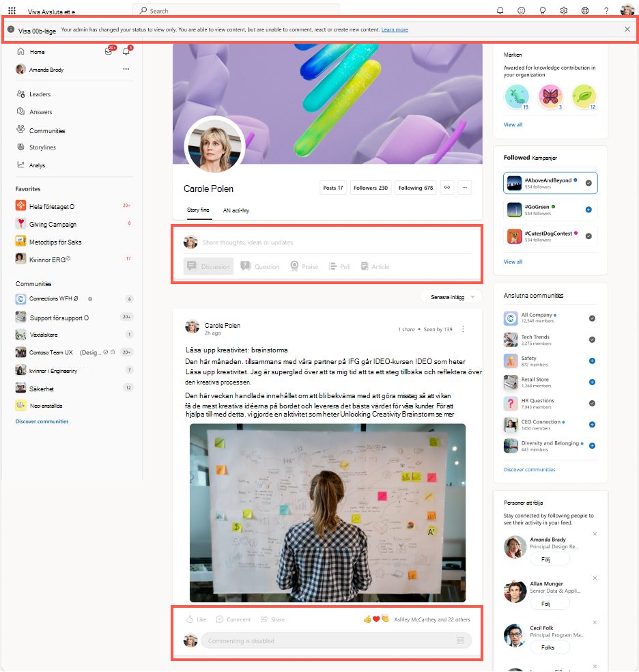Viewport: 639px width, 672px height.
Task: Click the globe language icon
Action: pyautogui.click(x=585, y=11)
